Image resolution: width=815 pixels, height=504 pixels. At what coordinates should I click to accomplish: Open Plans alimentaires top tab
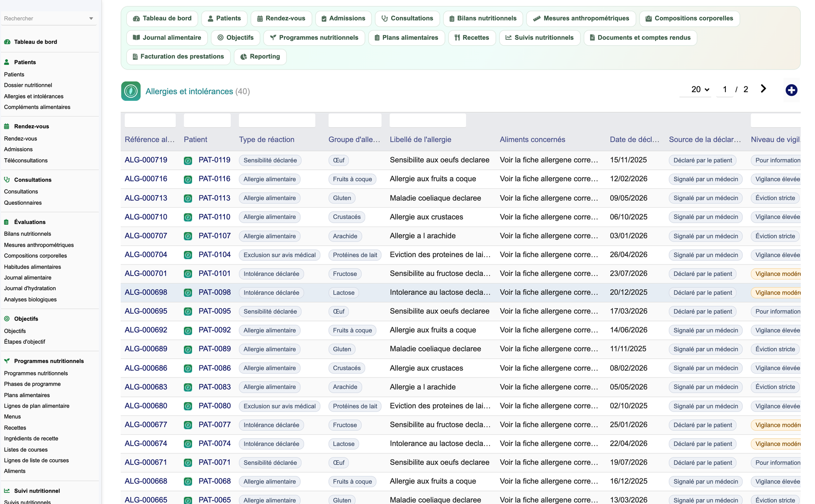[x=406, y=38]
